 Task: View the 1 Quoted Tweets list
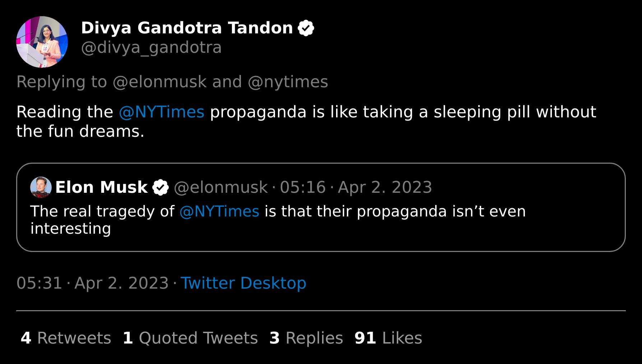coord(190,338)
